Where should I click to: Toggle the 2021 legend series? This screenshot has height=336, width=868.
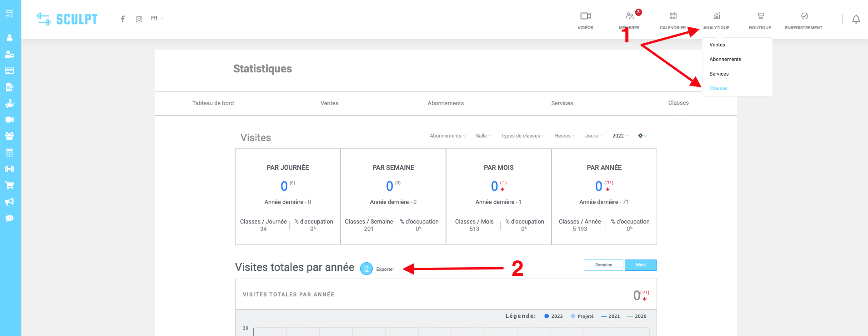pos(610,316)
